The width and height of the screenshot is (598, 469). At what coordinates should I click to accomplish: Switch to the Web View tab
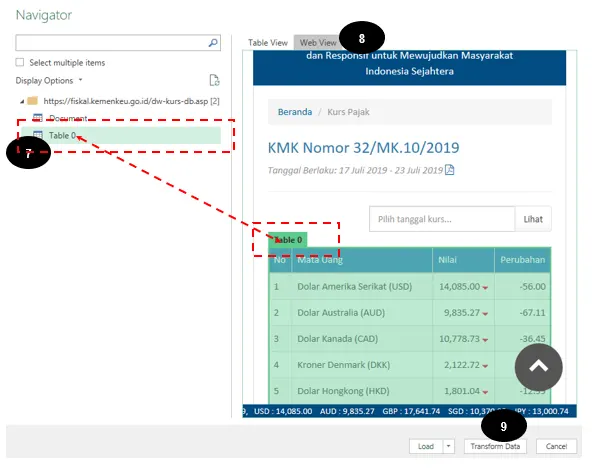coord(318,43)
